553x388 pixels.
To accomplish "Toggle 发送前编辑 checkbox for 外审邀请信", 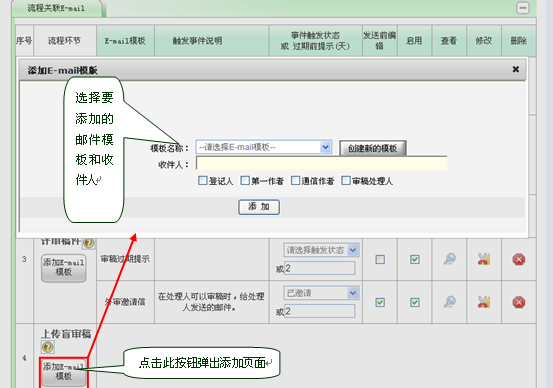I will 380,302.
